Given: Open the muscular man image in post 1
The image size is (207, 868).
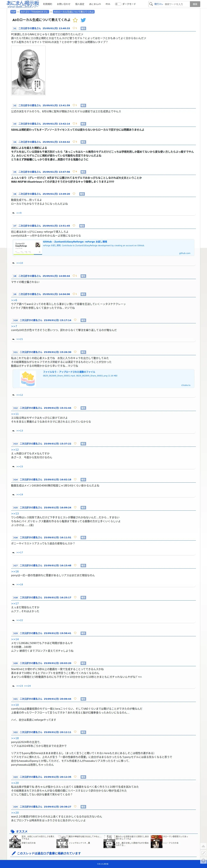Looking at the screenshot, I should (x=28, y=70).
